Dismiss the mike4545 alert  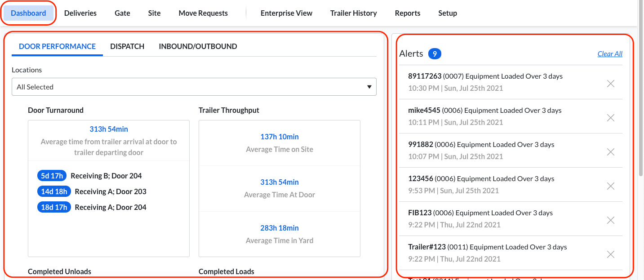pos(610,118)
